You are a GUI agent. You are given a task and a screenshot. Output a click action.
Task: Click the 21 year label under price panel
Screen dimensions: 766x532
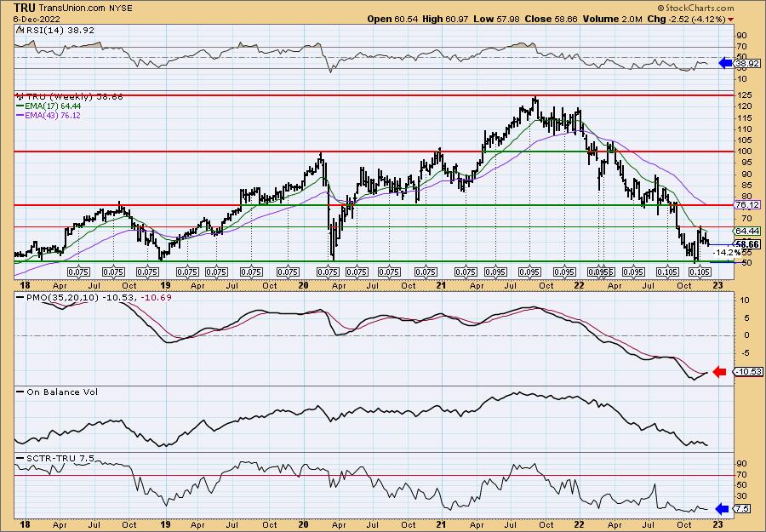(x=442, y=286)
